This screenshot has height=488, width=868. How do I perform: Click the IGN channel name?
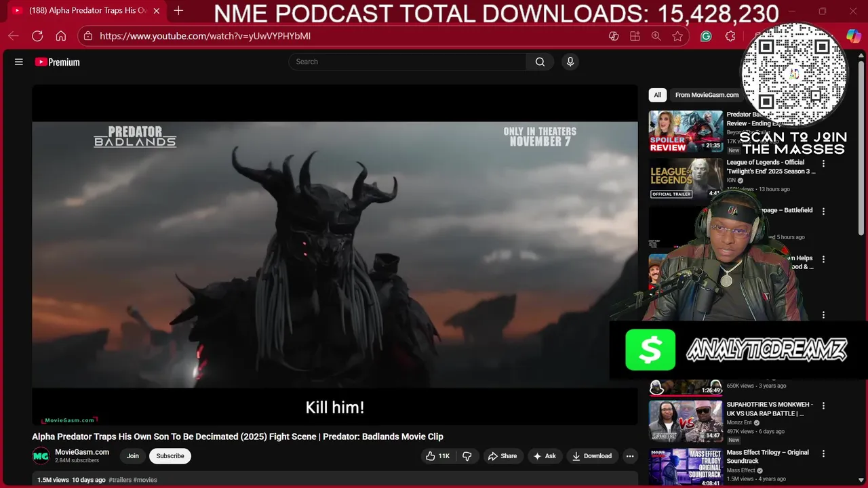click(731, 180)
